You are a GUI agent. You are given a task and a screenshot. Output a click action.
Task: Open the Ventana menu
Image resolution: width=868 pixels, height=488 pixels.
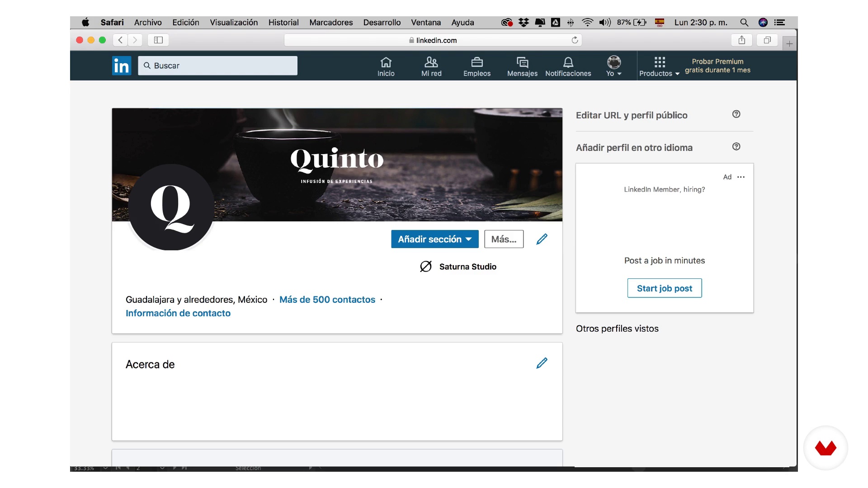tap(426, 23)
